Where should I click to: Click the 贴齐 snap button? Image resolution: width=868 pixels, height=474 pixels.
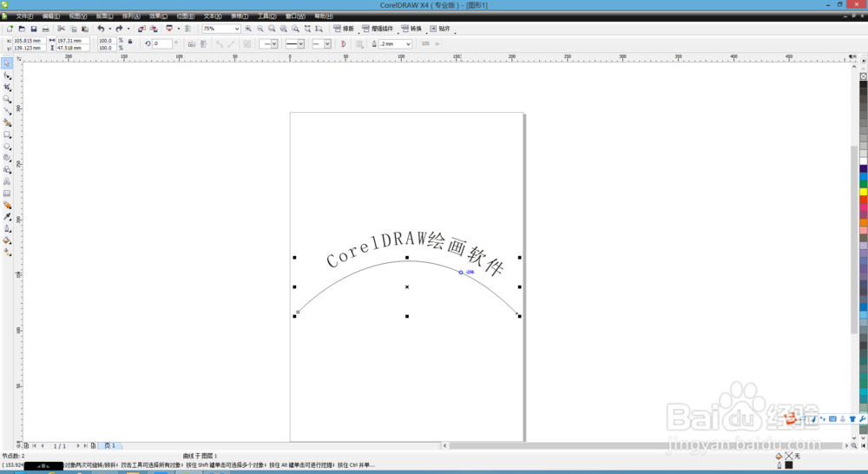(440, 29)
